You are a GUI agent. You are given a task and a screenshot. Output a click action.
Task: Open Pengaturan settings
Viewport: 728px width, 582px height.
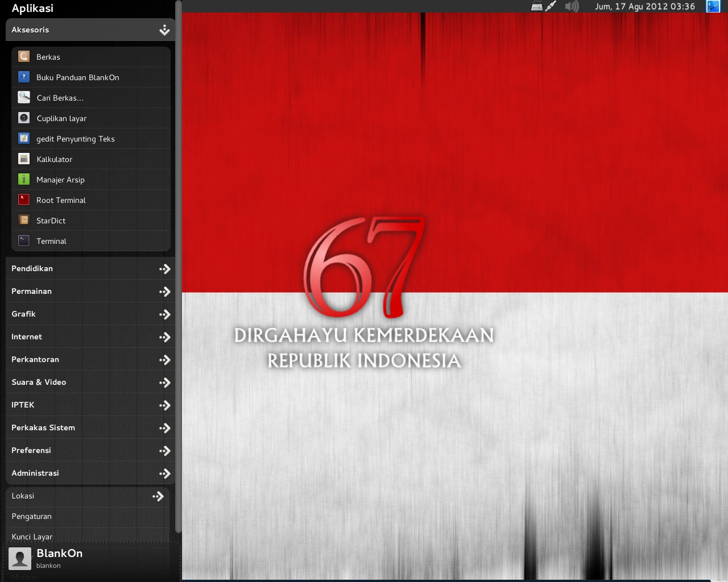(x=32, y=517)
